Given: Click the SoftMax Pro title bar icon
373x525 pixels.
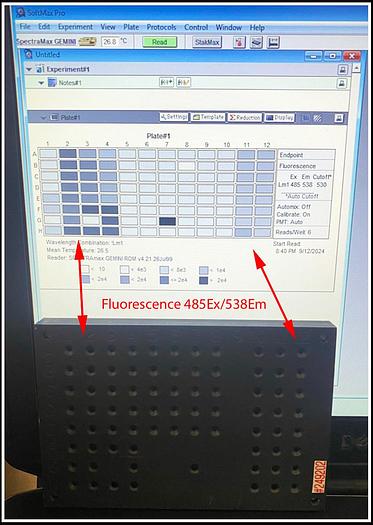Looking at the screenshot, I should point(21,13).
